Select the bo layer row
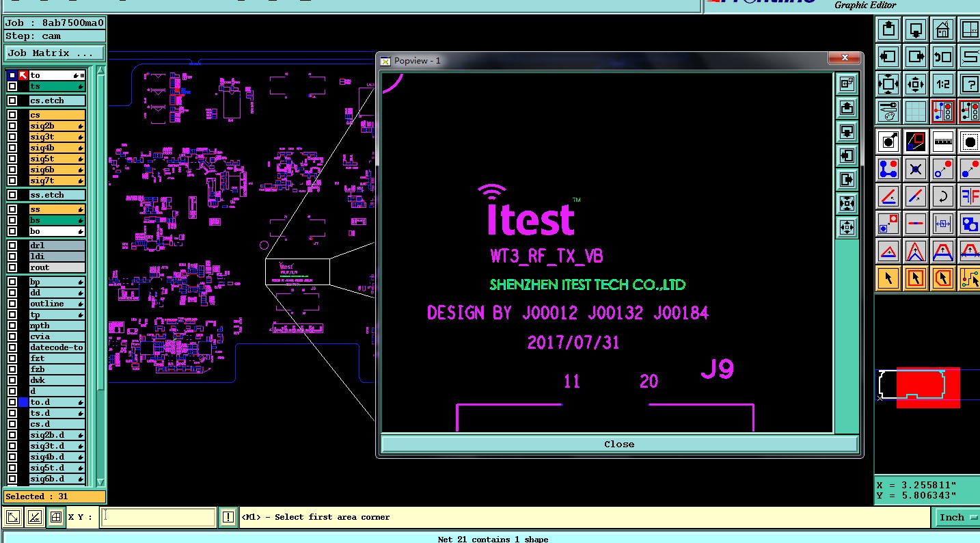Screen dimensions: 980x543 tap(57, 231)
